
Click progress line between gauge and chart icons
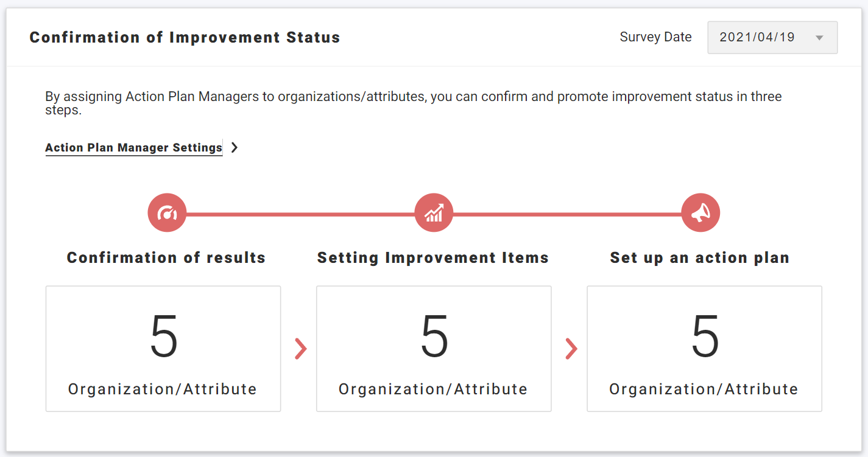point(300,214)
